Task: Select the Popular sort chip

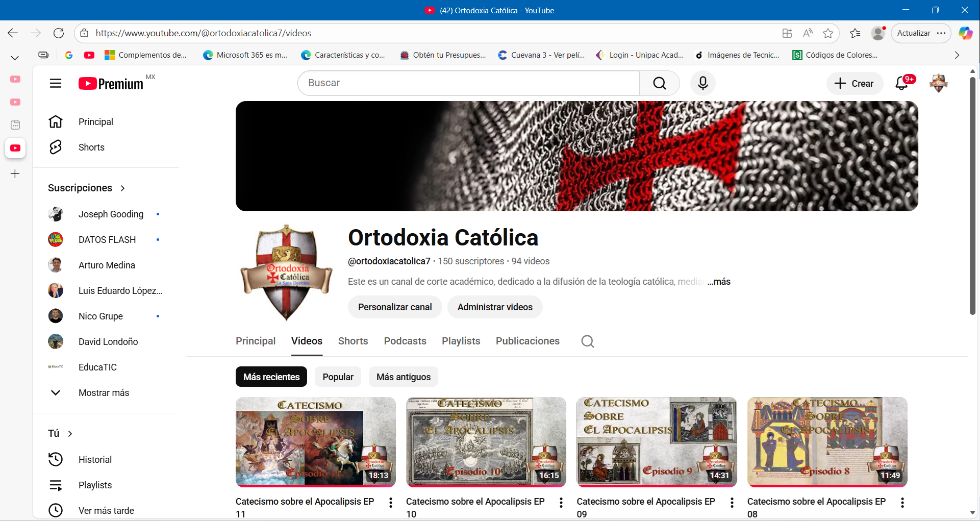Action: [338, 377]
